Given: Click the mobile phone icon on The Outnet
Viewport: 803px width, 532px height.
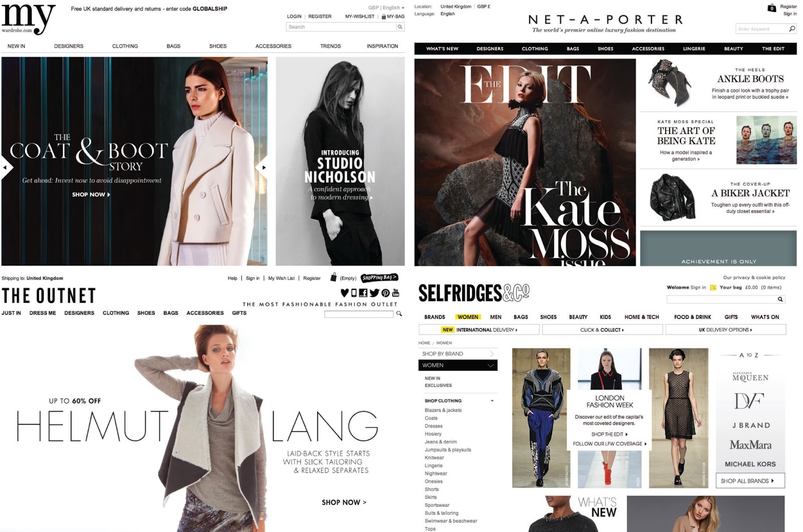Looking at the screenshot, I should (354, 293).
